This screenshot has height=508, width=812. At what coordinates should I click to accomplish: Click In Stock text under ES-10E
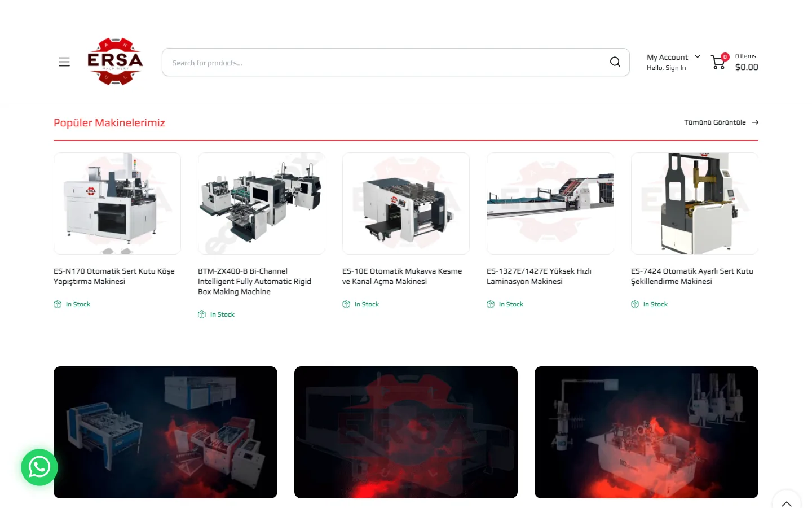point(367,304)
